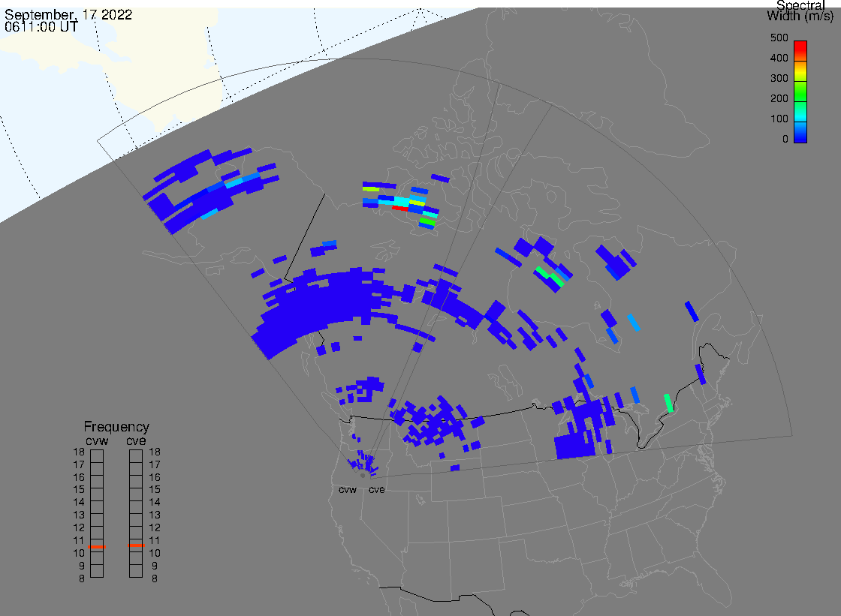
Task: Click the cvw frequency scale label 14
Action: [79, 503]
